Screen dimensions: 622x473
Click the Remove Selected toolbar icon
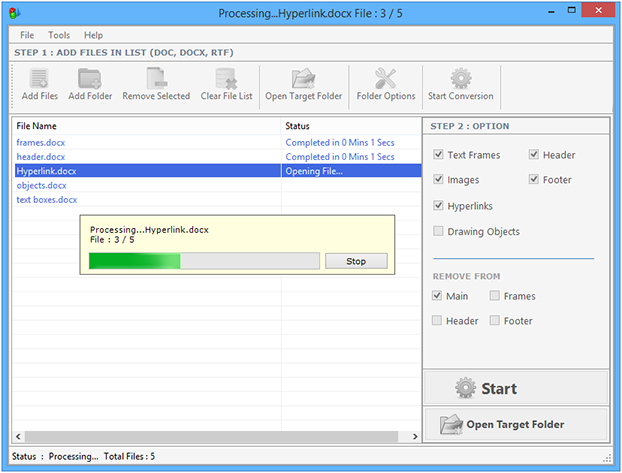pyautogui.click(x=156, y=78)
